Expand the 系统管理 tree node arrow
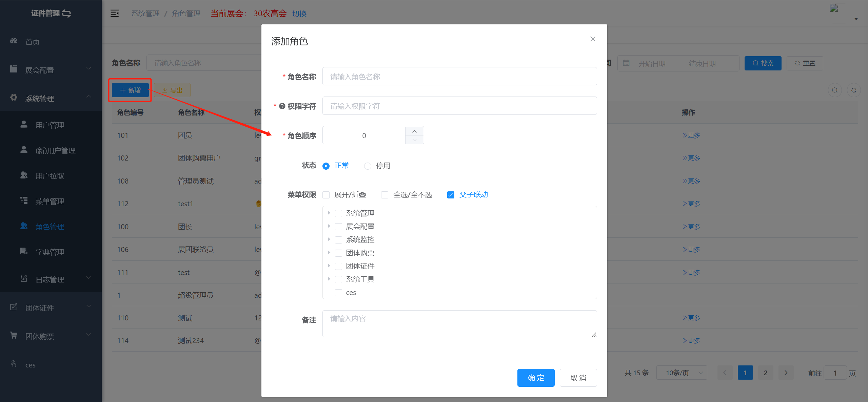Viewport: 868px width, 402px height. click(329, 213)
